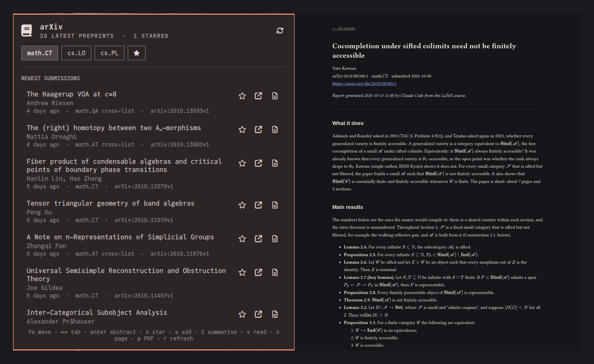
Task: Open Haagerup VOA paper in external page
Action: coord(258,96)
